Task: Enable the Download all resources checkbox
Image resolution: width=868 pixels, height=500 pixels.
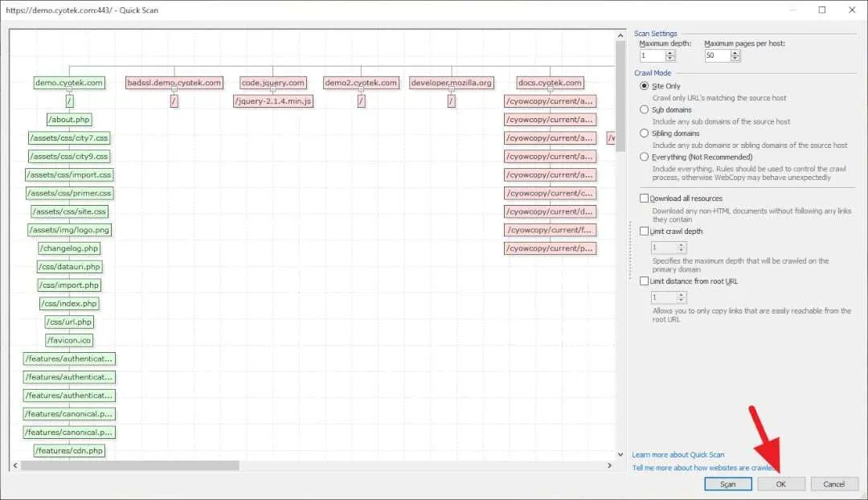Action: (644, 199)
